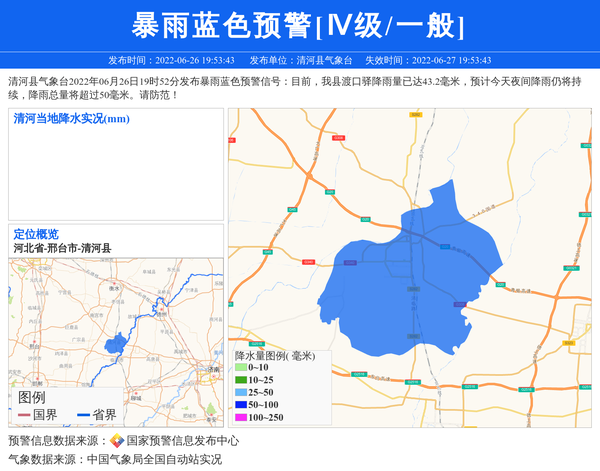Screen dimensions: 600x471
Task: Click the 泰安 city label on the overview map
Action: point(211,419)
